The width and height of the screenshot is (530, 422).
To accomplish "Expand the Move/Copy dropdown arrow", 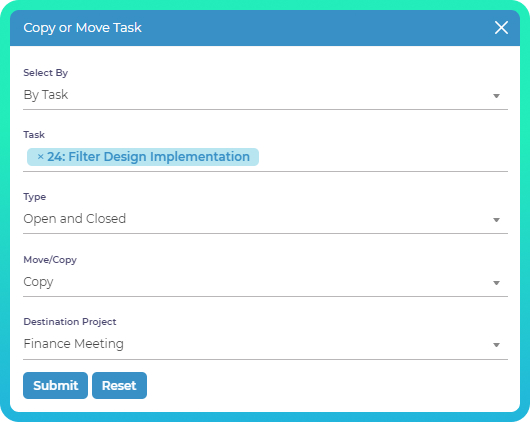I will 496,283.
